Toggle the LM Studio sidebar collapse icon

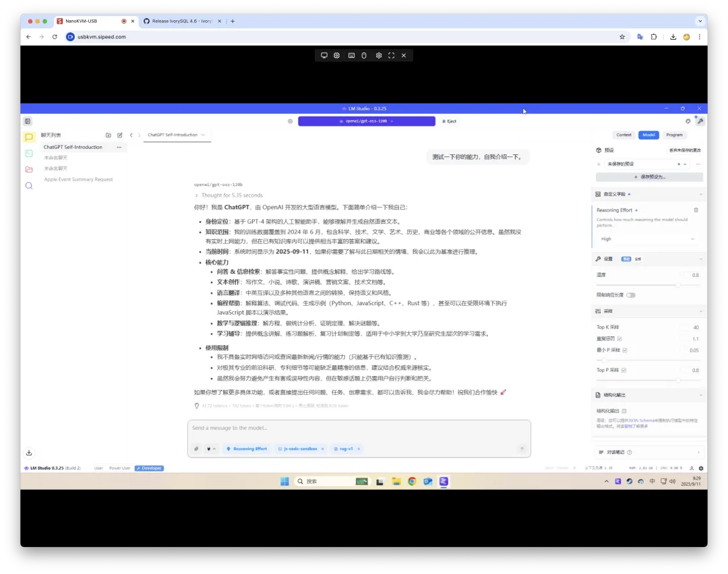(x=28, y=121)
